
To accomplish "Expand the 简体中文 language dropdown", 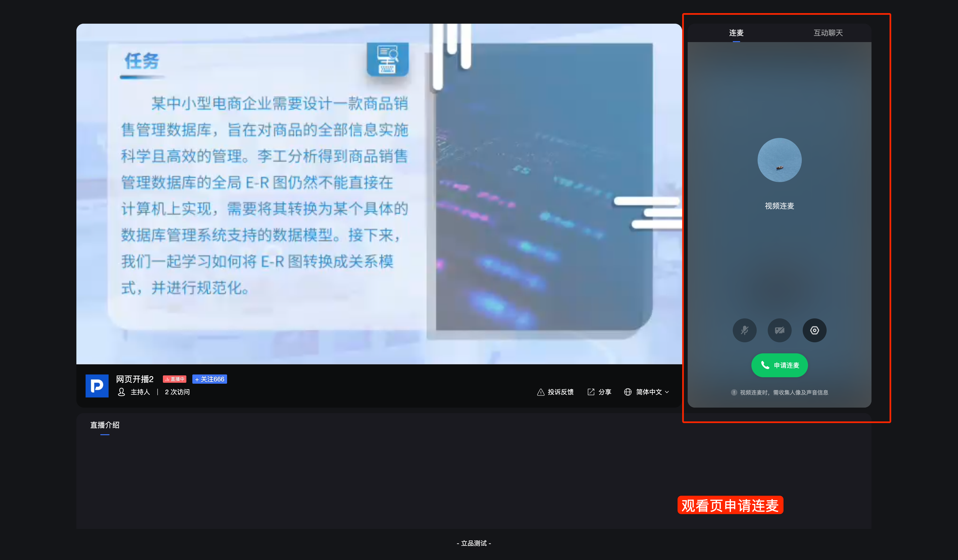I will click(x=646, y=392).
